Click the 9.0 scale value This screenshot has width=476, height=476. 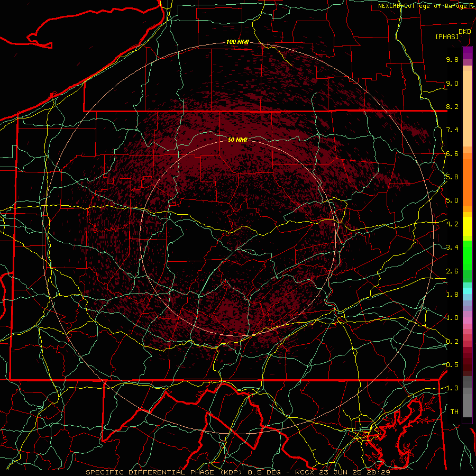[x=452, y=83]
